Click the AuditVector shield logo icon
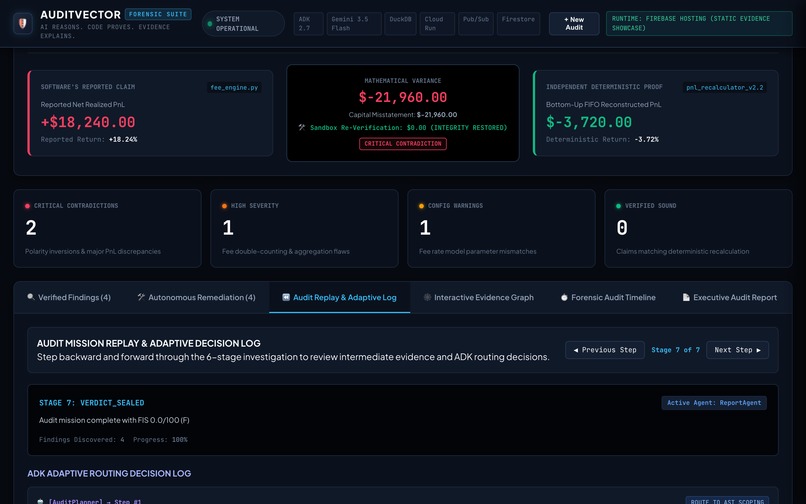 23,23
